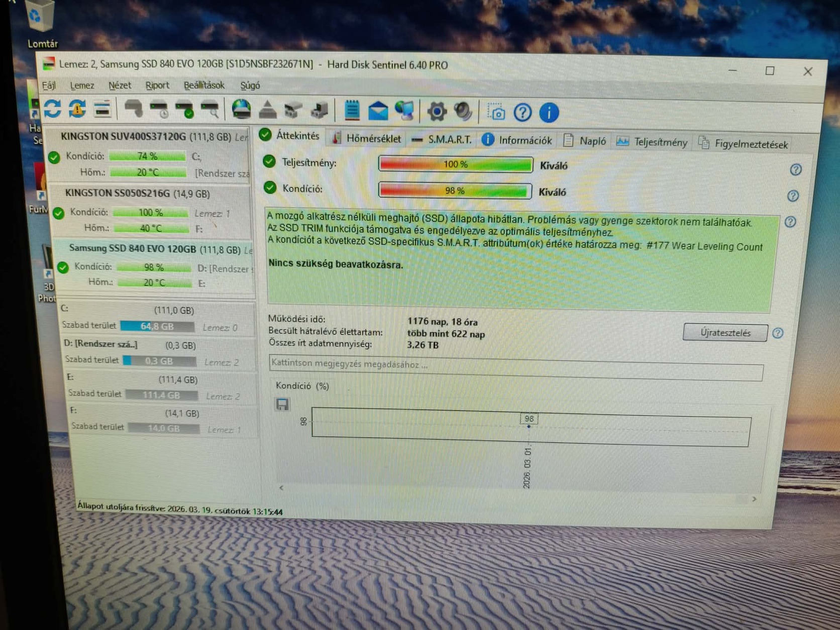Screen dimensions: 840x630
Task: Click the blue mail envelope toolbar icon
Action: click(378, 111)
